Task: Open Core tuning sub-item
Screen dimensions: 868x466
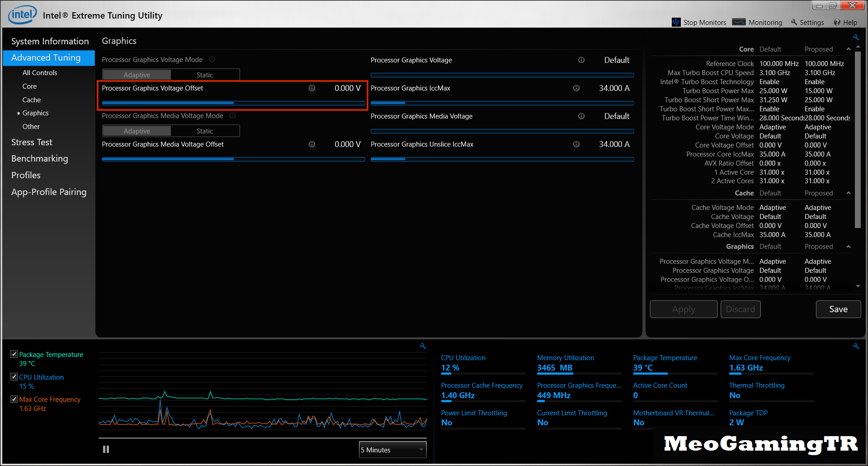Action: click(x=29, y=86)
